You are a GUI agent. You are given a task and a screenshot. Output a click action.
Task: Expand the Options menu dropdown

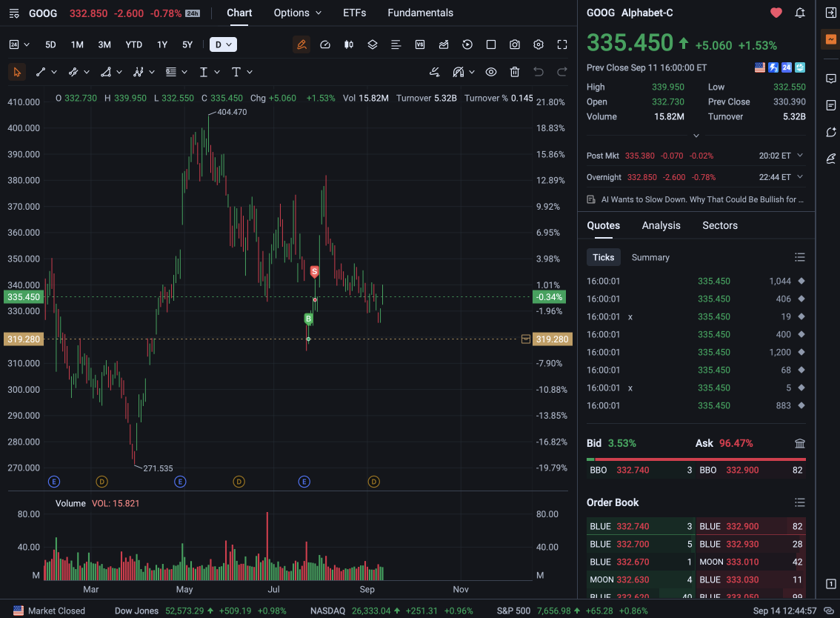297,13
